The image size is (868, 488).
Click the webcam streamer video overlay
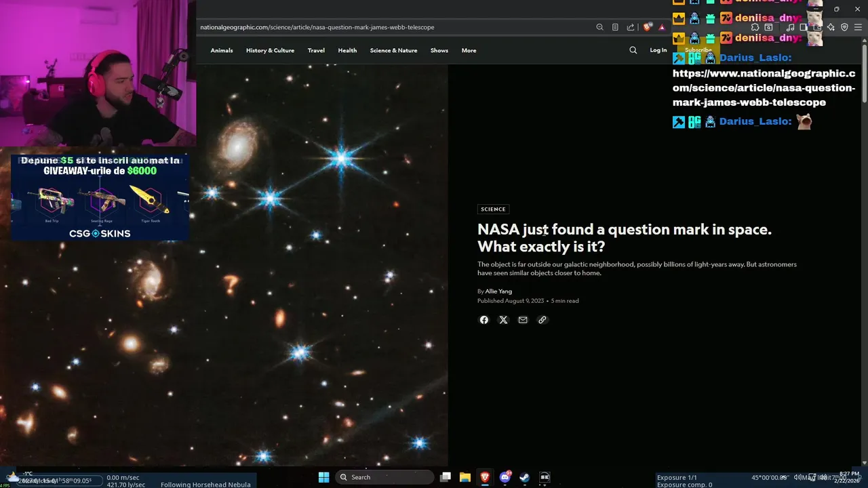(98, 73)
